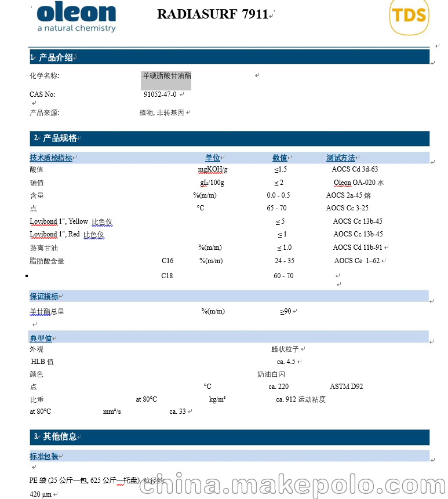Select the 60 - 70 C18 value
Screen dimensions: 448x499
[x=283, y=276]
